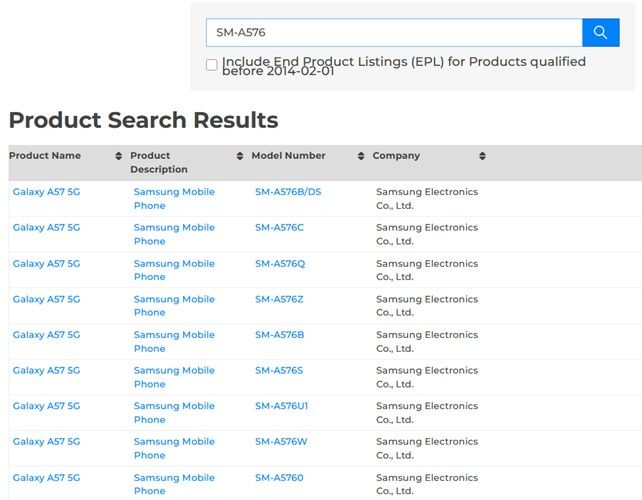Image resolution: width=642 pixels, height=500 pixels.
Task: Click the SM-A576B model number
Action: coord(279,335)
